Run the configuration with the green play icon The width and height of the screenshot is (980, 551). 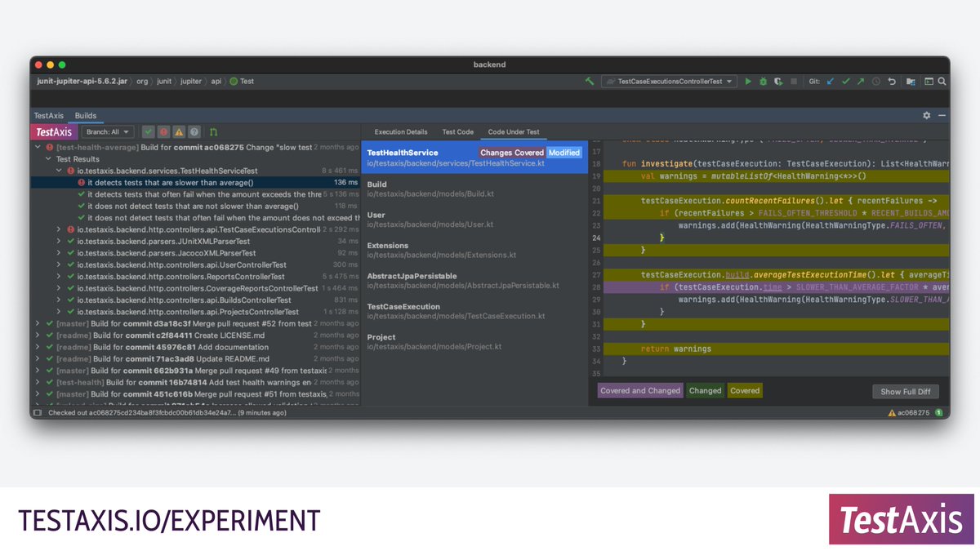(x=748, y=82)
